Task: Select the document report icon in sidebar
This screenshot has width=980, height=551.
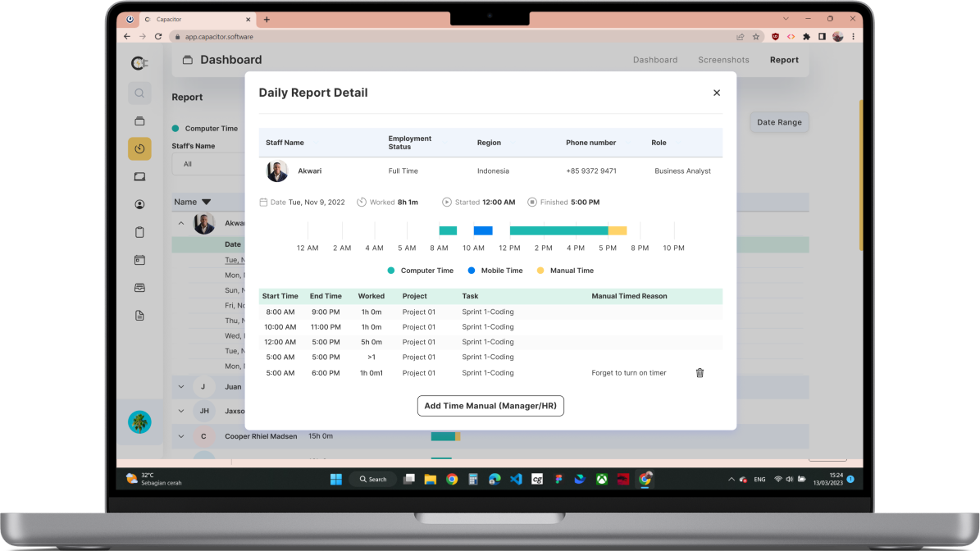Action: point(139,315)
